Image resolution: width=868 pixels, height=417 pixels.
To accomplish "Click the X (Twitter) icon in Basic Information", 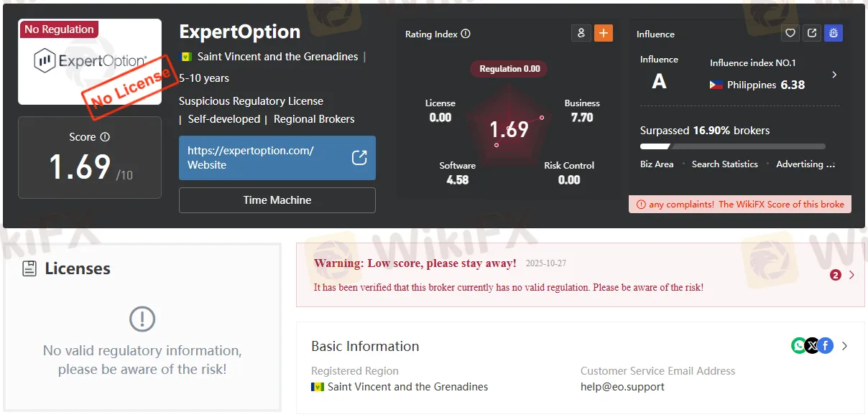I will pyautogui.click(x=812, y=346).
